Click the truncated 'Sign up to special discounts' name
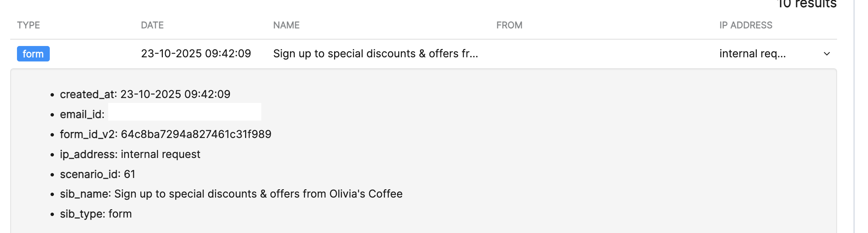The width and height of the screenshot is (868, 233). click(375, 54)
